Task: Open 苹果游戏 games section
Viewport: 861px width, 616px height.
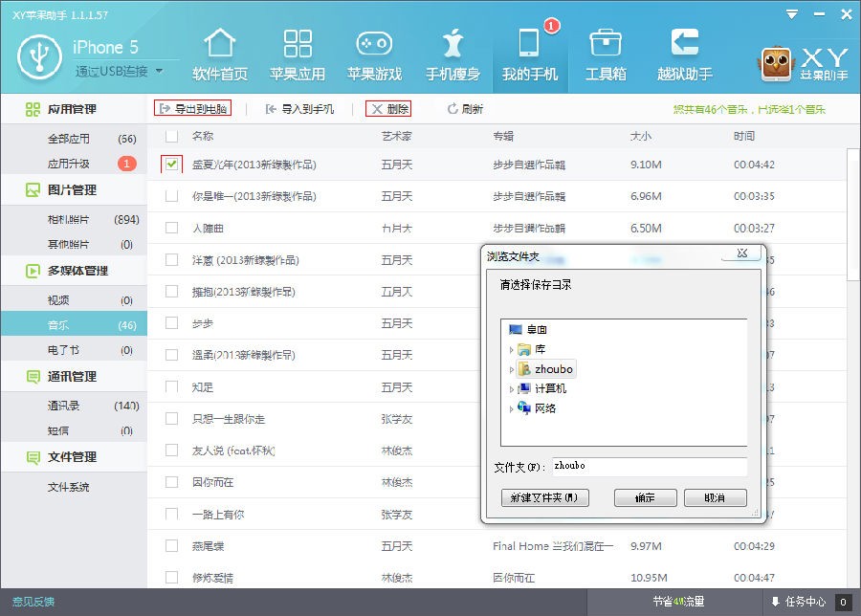Action: (374, 54)
